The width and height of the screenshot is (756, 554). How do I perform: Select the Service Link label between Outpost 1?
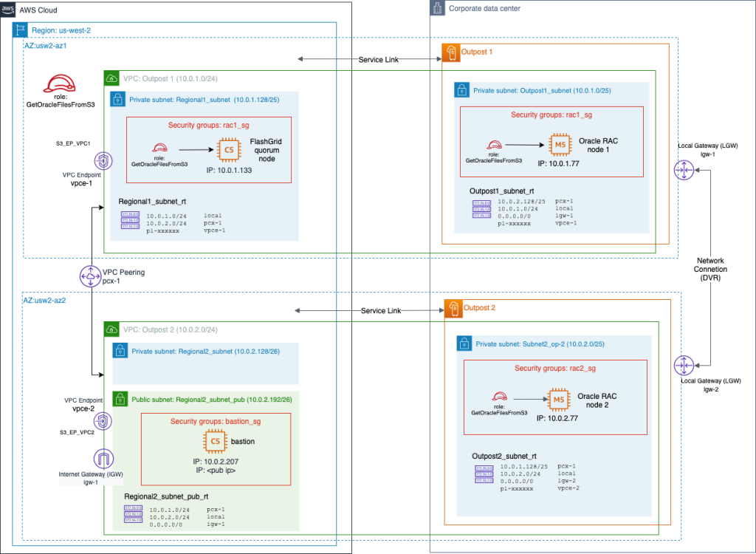(380, 60)
